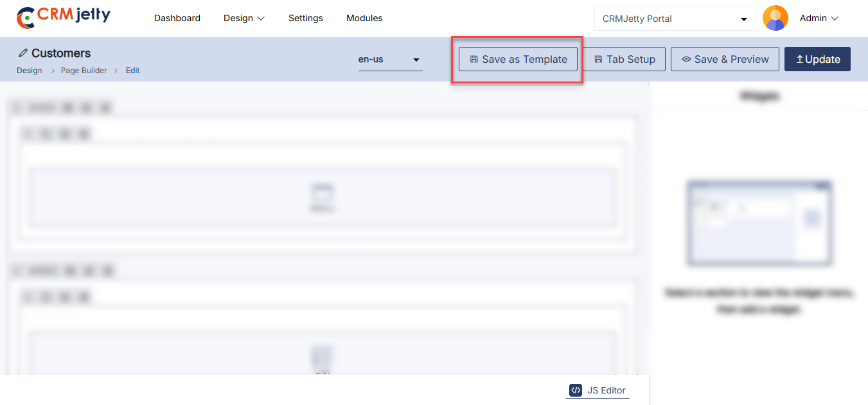The height and width of the screenshot is (405, 868).
Task: Open Tab Setup
Action: 624,59
